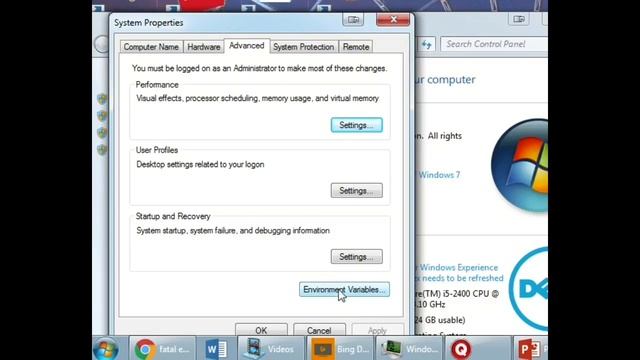The height and width of the screenshot is (360, 640).
Task: Open the Bing D... taskbar item
Action: tap(340, 349)
